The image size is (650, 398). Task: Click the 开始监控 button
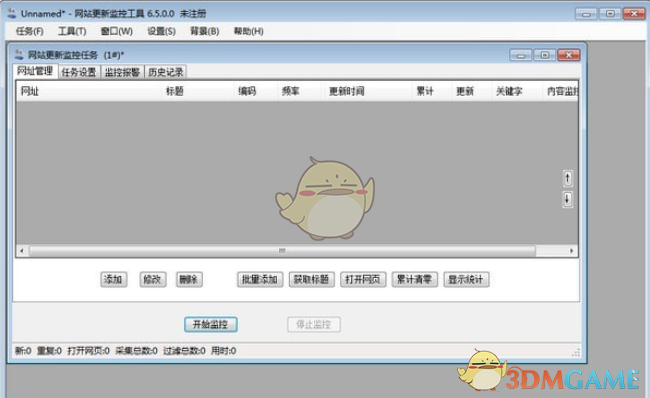(211, 324)
